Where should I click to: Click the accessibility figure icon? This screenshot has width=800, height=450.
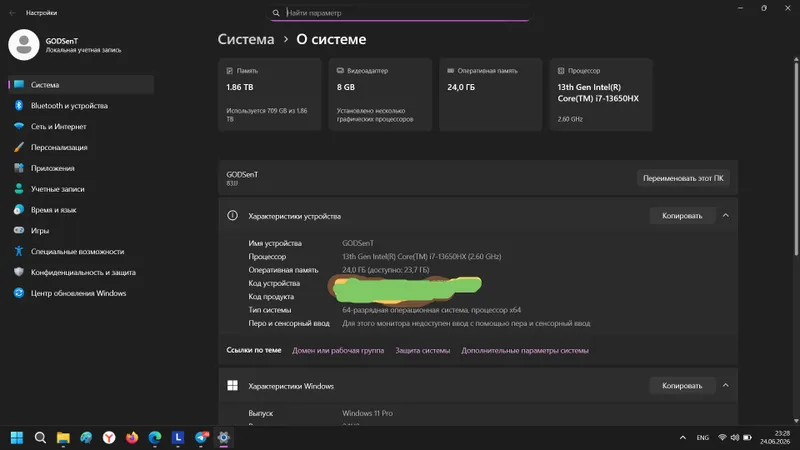[19, 252]
